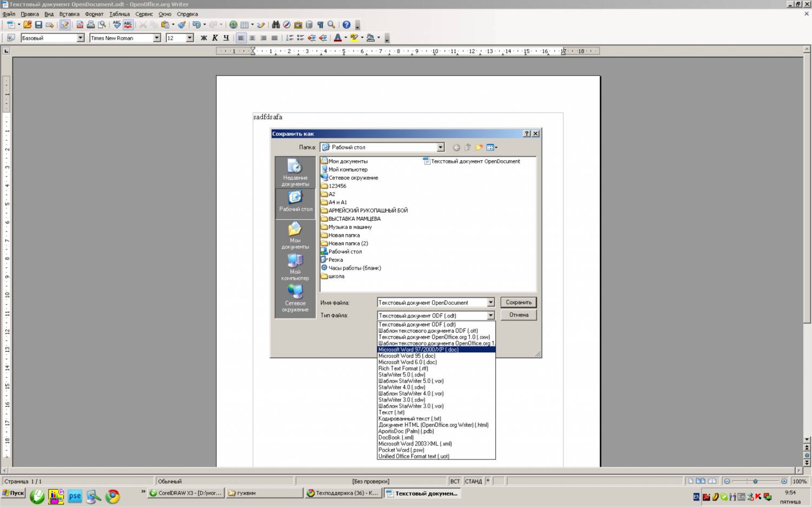Adjust the zoom slider in status bar
This screenshot has height=507, width=812.
point(755,481)
